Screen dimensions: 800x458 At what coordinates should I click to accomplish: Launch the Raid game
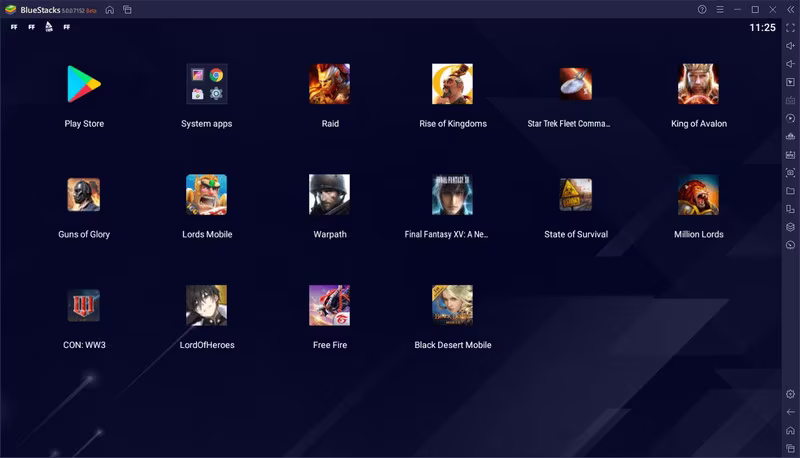pos(330,84)
